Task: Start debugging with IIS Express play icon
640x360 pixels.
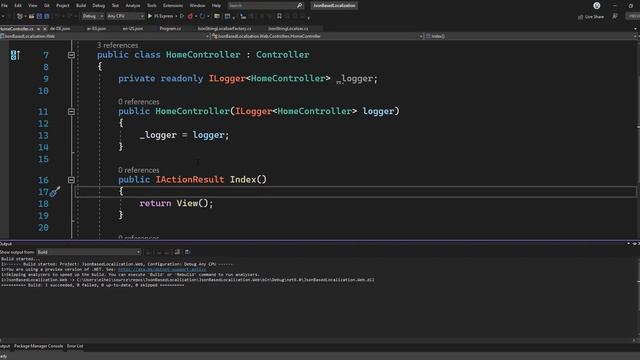Action: click(150, 16)
